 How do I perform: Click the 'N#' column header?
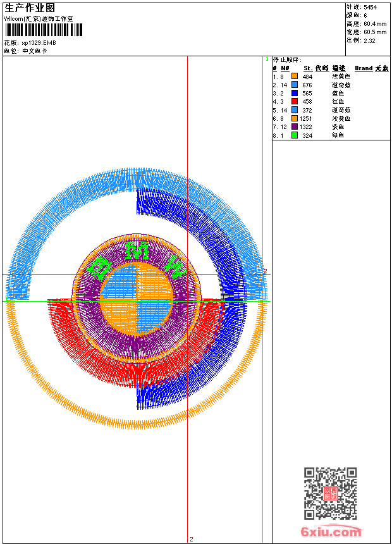coord(285,68)
